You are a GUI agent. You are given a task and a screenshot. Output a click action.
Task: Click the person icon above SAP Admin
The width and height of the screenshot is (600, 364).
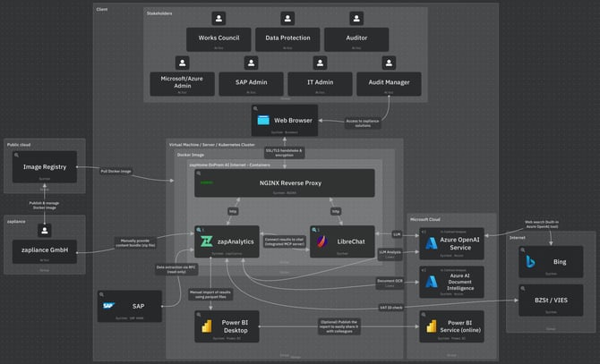pyautogui.click(x=251, y=63)
